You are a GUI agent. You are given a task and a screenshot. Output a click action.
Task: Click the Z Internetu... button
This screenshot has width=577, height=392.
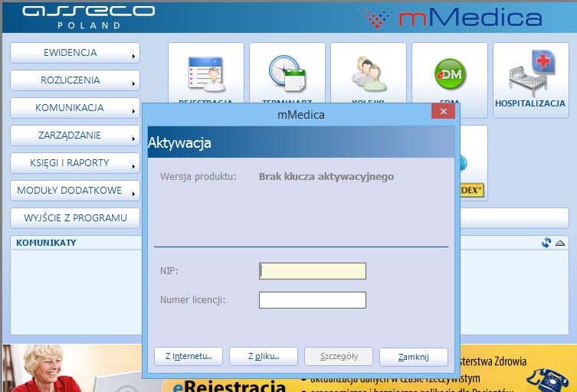(x=189, y=356)
